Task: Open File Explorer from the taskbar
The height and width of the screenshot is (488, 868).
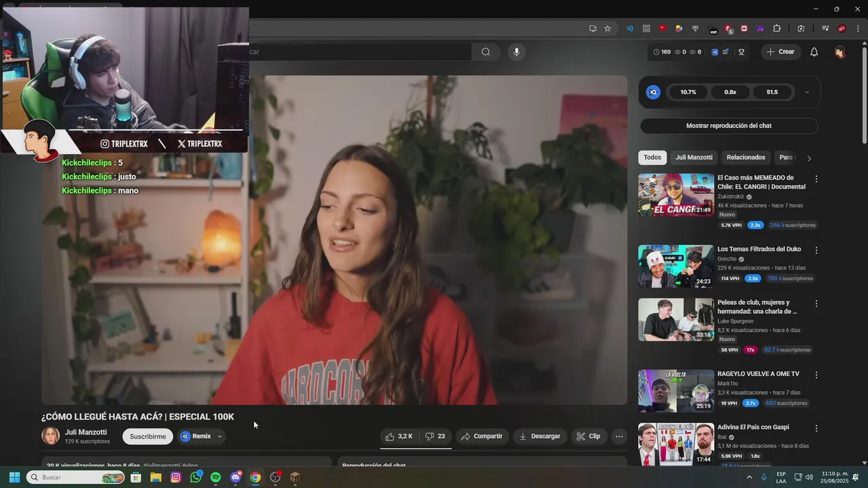Action: click(156, 477)
